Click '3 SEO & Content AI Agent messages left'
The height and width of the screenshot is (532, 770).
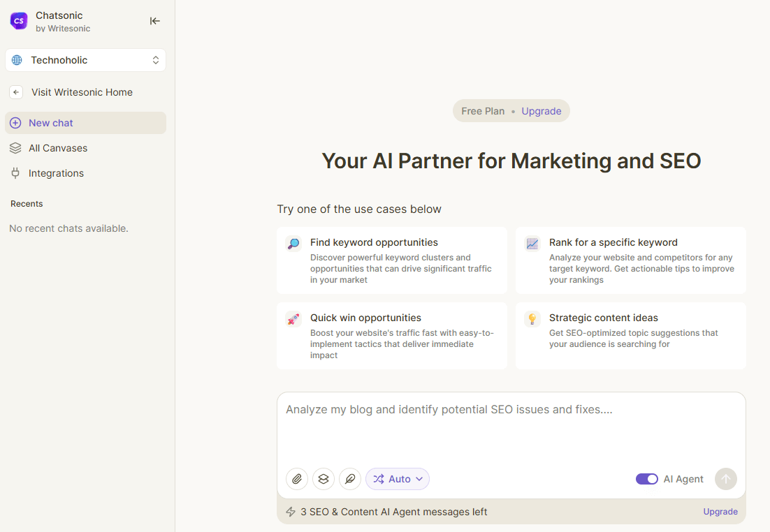pyautogui.click(x=394, y=512)
